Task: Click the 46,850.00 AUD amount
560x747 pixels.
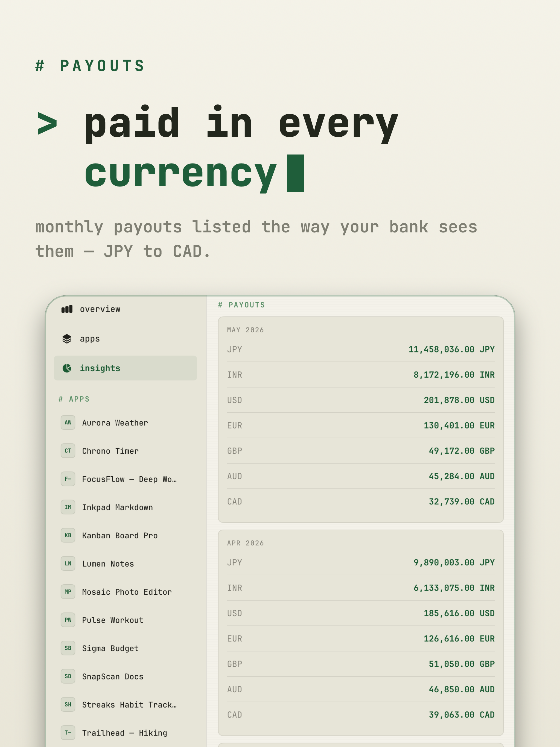Action: (x=462, y=689)
